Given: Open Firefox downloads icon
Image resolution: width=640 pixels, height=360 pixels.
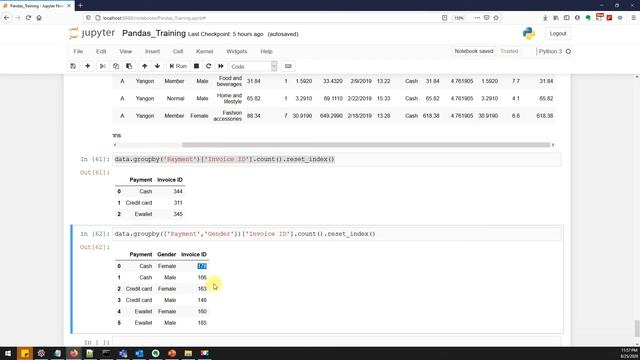Looking at the screenshot, I should [x=545, y=18].
